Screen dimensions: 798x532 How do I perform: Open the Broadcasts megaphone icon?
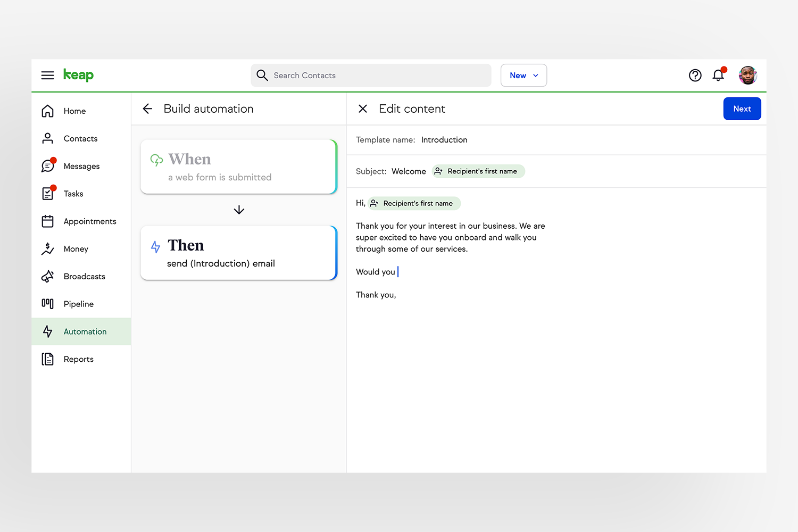click(x=47, y=276)
